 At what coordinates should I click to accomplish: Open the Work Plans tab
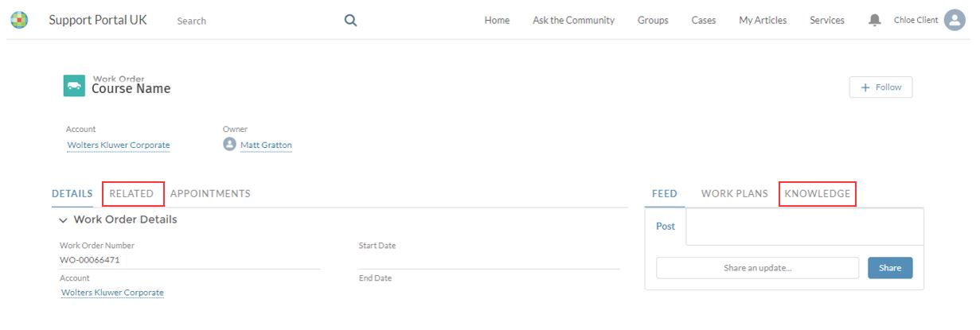tap(735, 193)
